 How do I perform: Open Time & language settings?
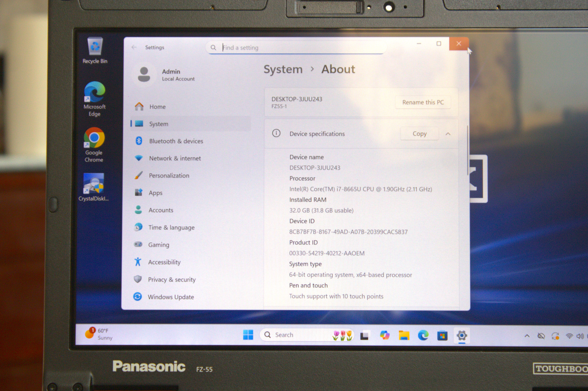point(191,228)
